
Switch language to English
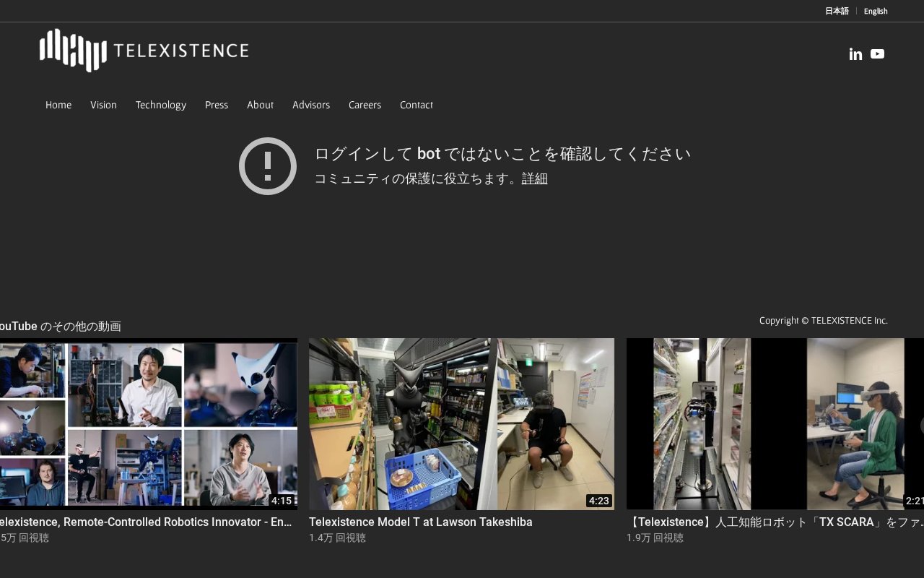tap(876, 11)
